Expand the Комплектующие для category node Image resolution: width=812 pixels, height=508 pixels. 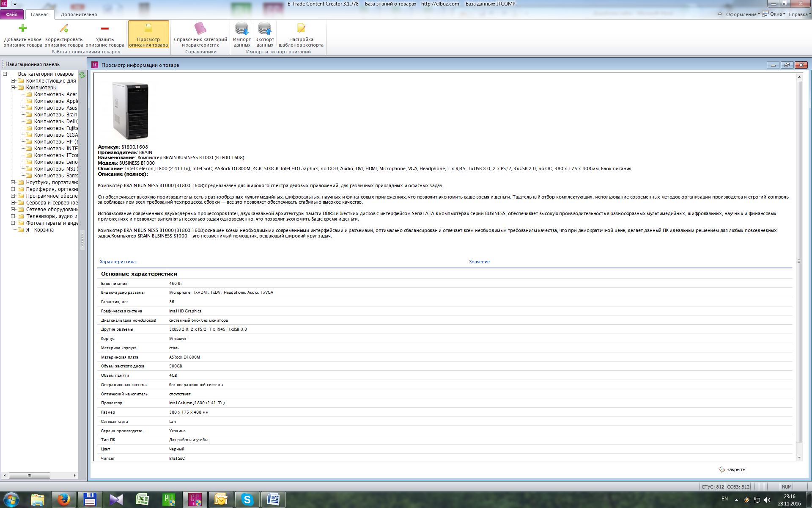(13, 81)
